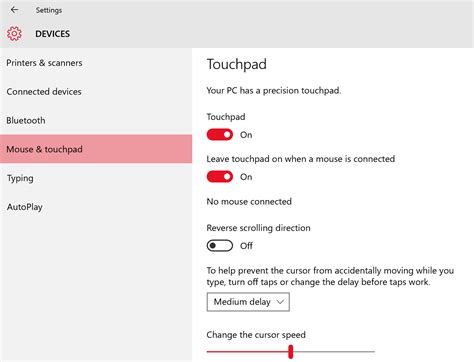Viewport: 474px width, 362px height.
Task: Click the cursor speed slider handle
Action: coord(291,352)
